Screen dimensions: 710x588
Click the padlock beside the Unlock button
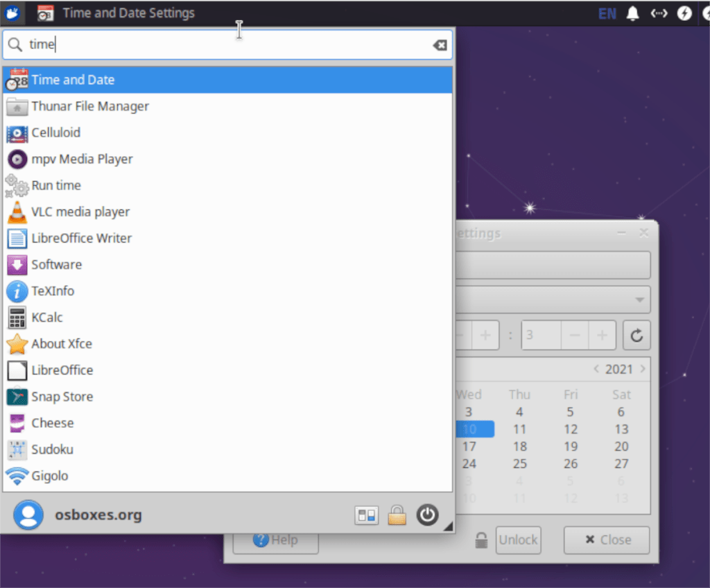click(482, 539)
